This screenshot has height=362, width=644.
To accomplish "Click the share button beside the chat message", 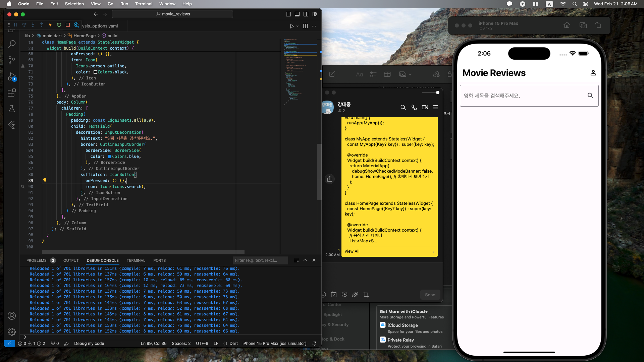I will (330, 179).
